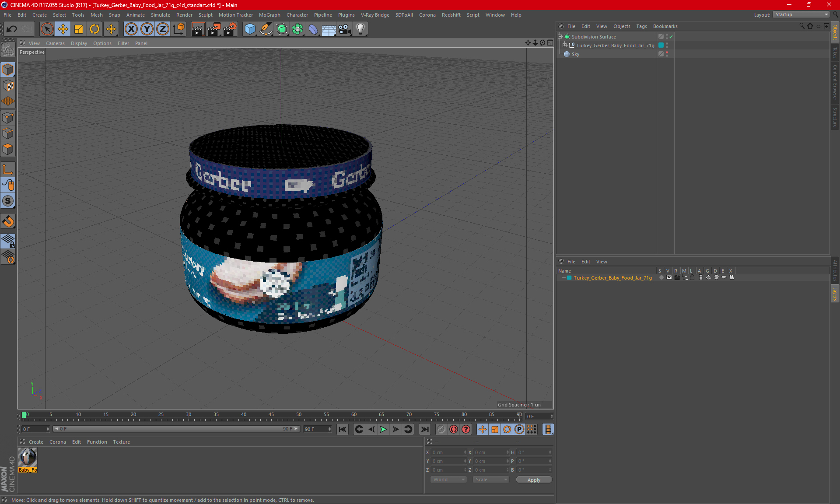Screen dimensions: 840x504
Task: Open the viewport Cameras menu
Action: pyautogui.click(x=55, y=43)
